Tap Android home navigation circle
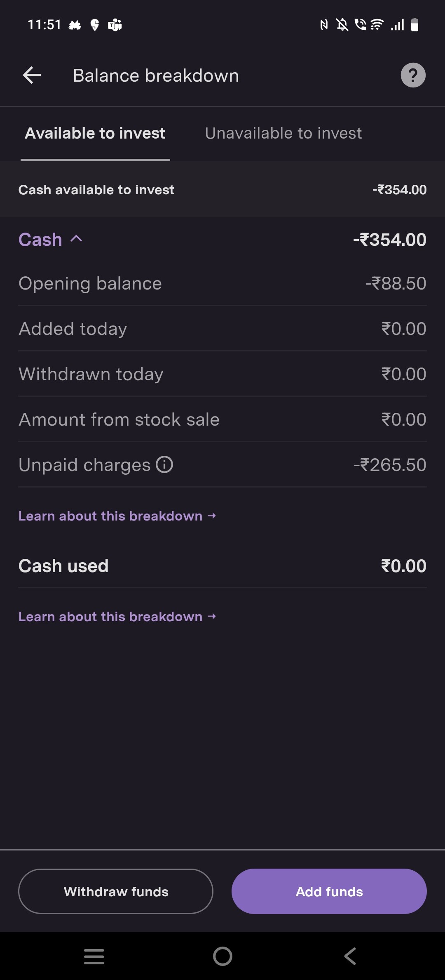 (222, 956)
